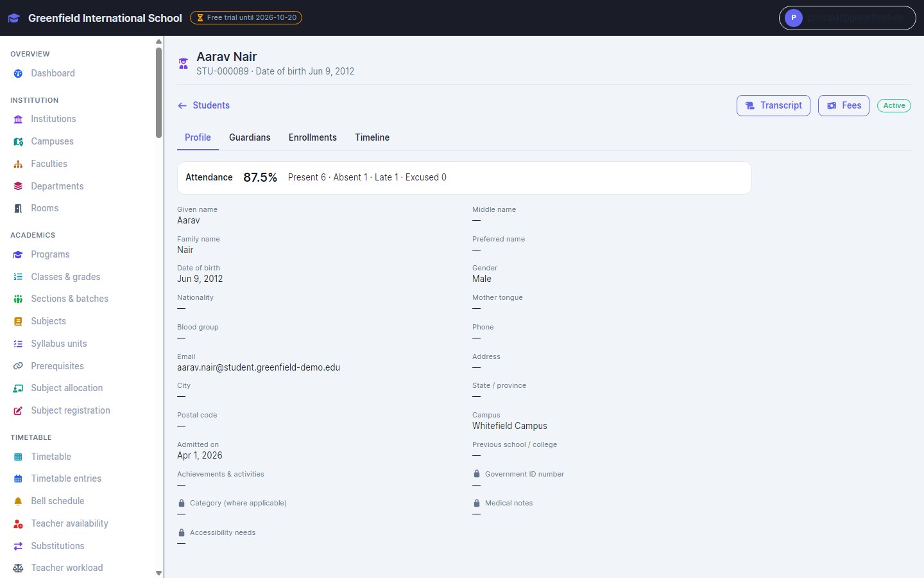Open the Fees button
Image resolution: width=924 pixels, height=578 pixels.
(x=844, y=105)
